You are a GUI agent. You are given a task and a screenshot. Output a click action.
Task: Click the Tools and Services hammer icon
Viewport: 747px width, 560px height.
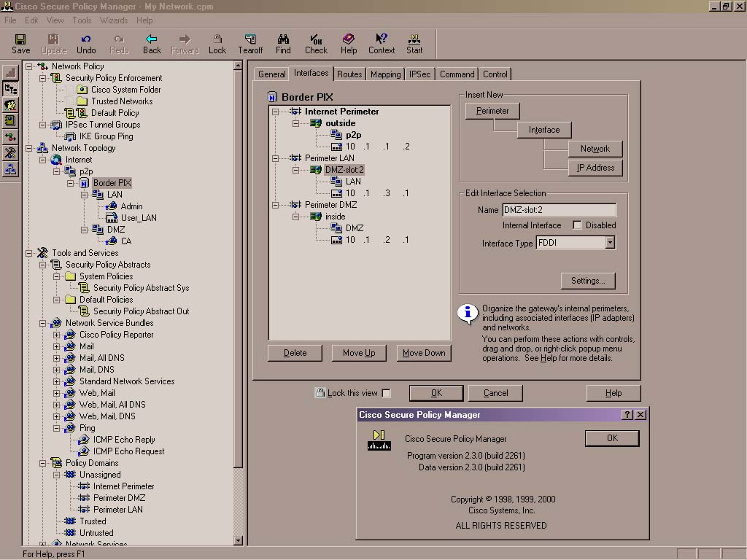[42, 253]
